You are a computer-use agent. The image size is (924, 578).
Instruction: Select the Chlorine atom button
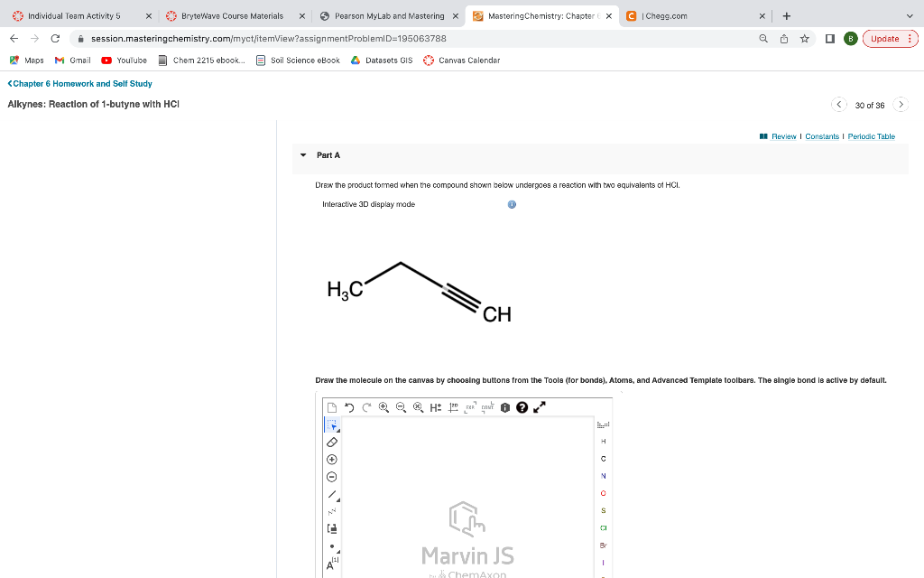(603, 527)
